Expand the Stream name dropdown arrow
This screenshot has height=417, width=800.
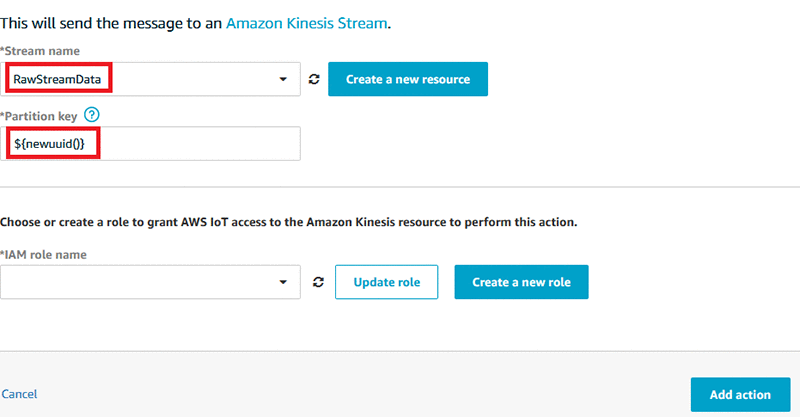tap(284, 80)
